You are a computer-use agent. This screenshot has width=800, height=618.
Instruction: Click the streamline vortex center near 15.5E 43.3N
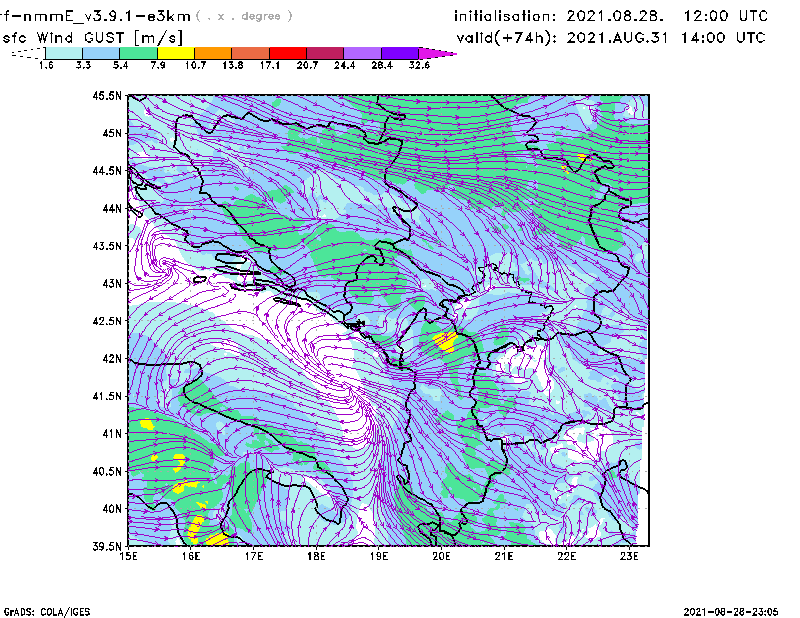coord(164,263)
